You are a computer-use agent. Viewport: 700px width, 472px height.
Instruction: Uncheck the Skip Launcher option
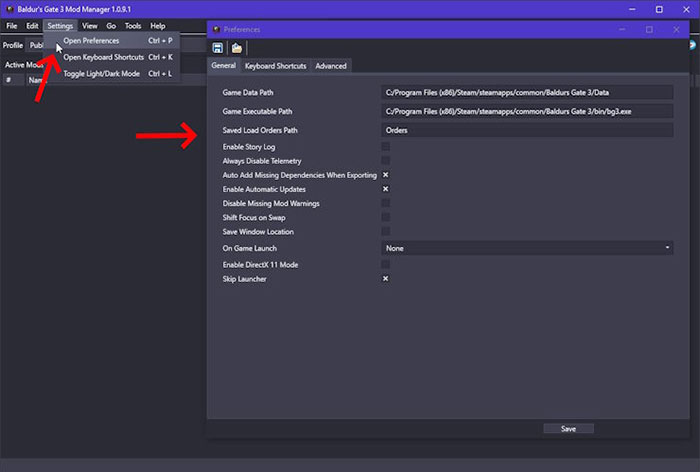pyautogui.click(x=385, y=279)
